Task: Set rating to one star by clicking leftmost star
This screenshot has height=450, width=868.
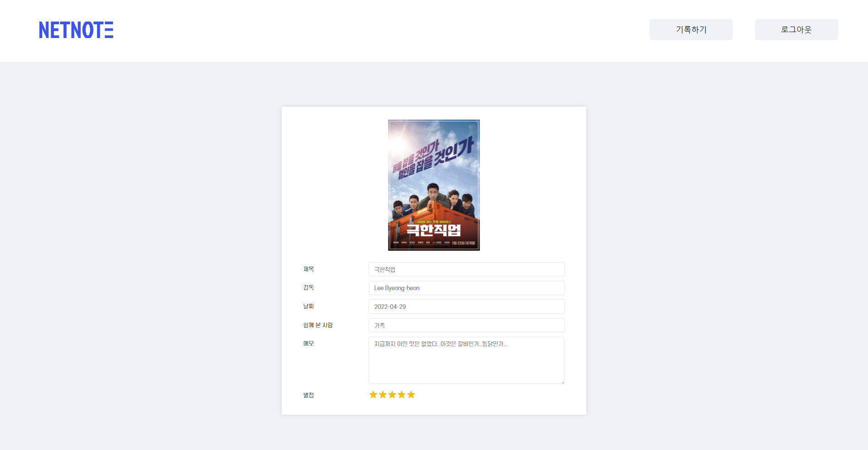Action: (x=373, y=395)
